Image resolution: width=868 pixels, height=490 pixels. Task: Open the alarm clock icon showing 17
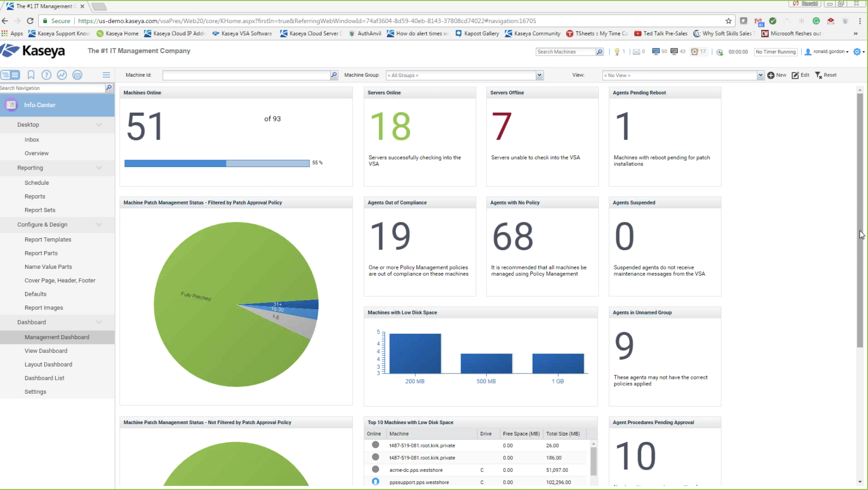694,52
